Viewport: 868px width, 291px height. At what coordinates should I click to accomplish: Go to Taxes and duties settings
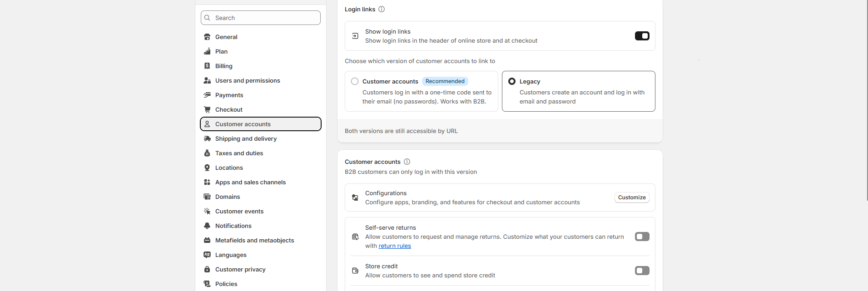click(239, 153)
